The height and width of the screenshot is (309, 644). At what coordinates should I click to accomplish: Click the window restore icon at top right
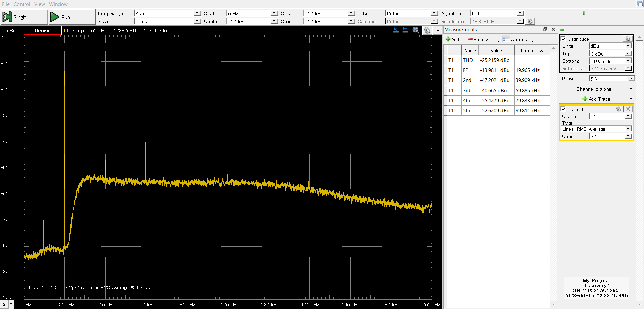[640, 4]
